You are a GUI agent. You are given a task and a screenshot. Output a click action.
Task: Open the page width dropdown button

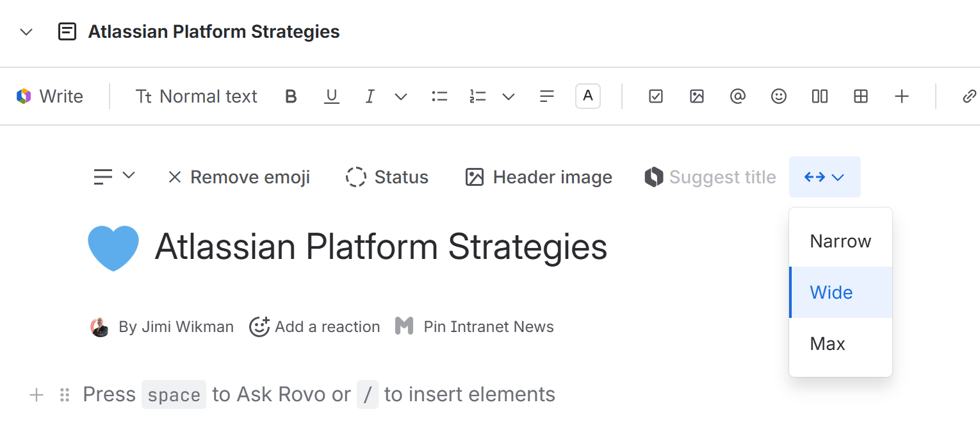(x=824, y=177)
